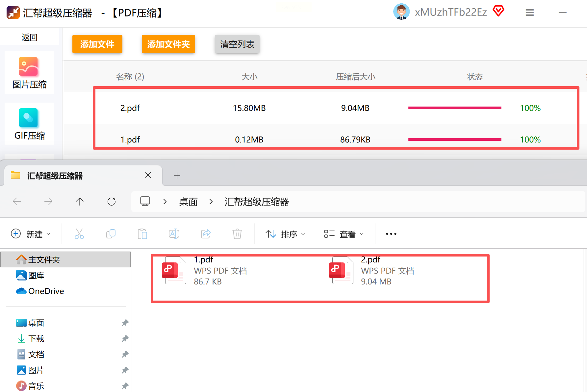Click 返回 to go back
The width and height of the screenshot is (587, 392).
pos(30,37)
